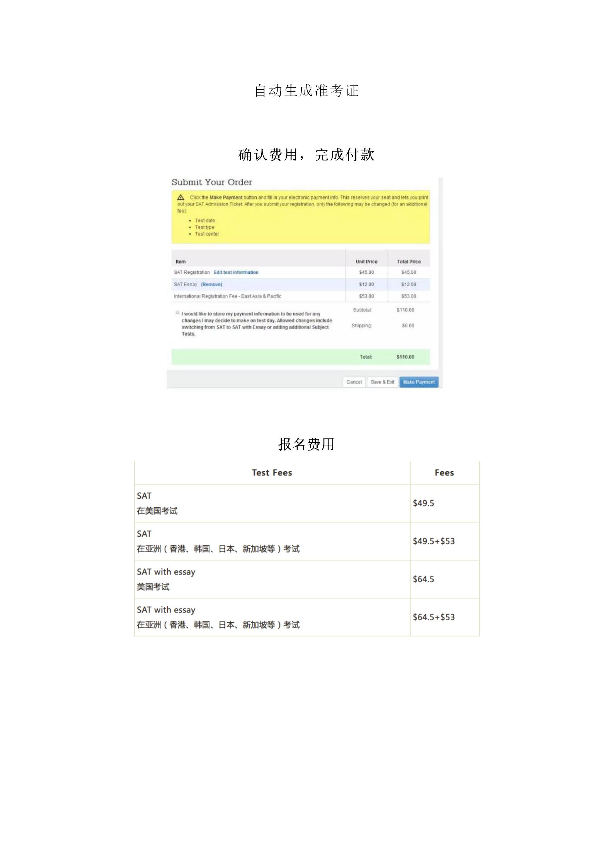Click the 确认费用，完成付款 heading
Screen dimensions: 613x868
point(306,155)
